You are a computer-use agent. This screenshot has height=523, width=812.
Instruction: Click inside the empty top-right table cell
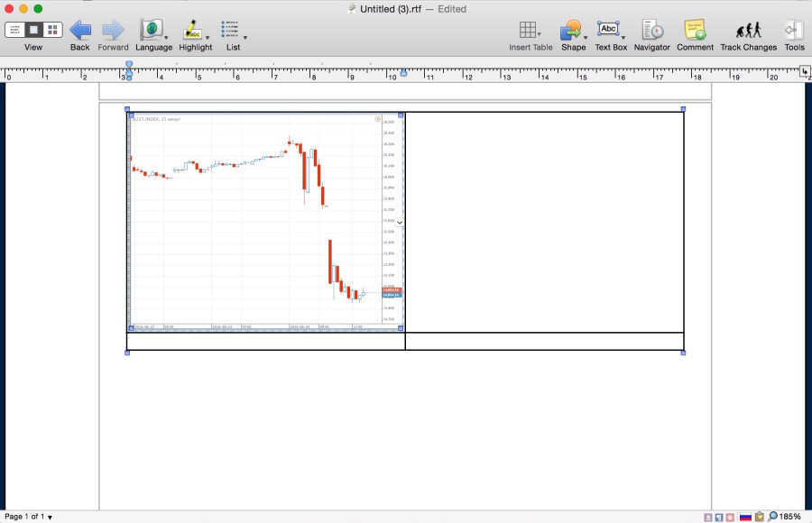(544, 221)
